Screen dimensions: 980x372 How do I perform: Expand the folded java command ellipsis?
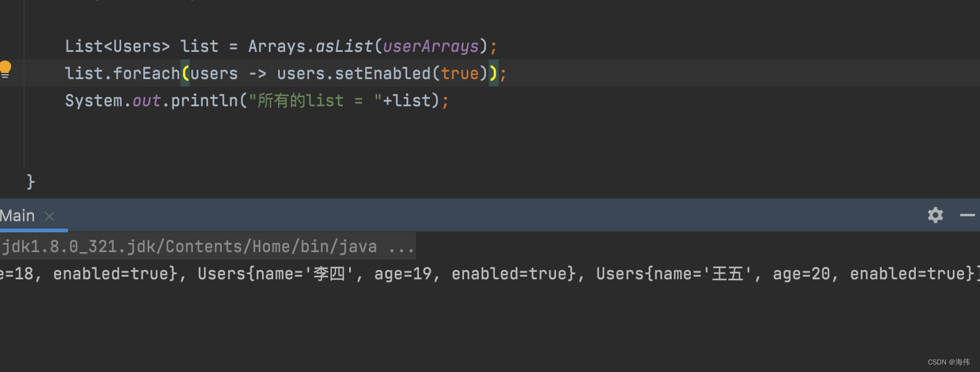click(x=402, y=247)
